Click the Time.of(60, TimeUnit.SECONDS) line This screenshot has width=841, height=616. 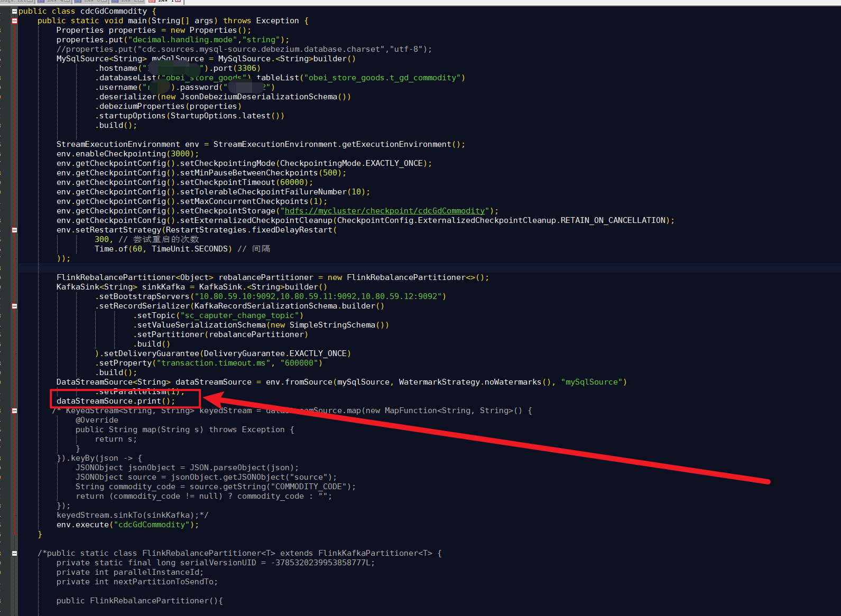pyautogui.click(x=182, y=249)
